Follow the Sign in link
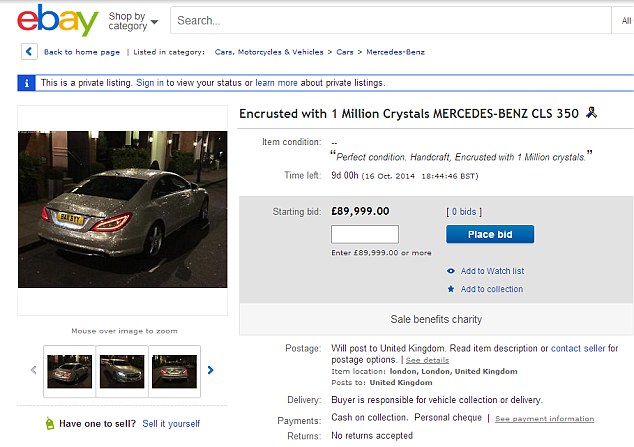634x447 pixels. pyautogui.click(x=150, y=83)
